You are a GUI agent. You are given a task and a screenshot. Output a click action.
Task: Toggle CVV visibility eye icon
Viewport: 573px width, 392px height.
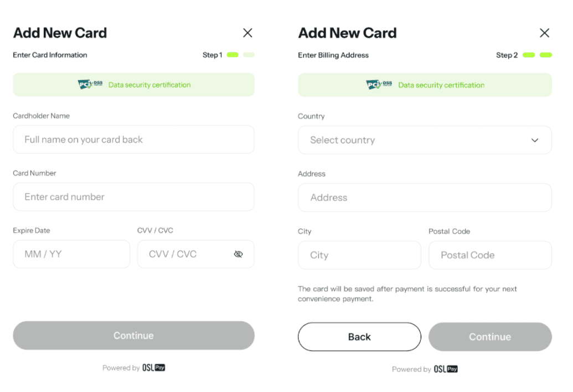coord(239,254)
